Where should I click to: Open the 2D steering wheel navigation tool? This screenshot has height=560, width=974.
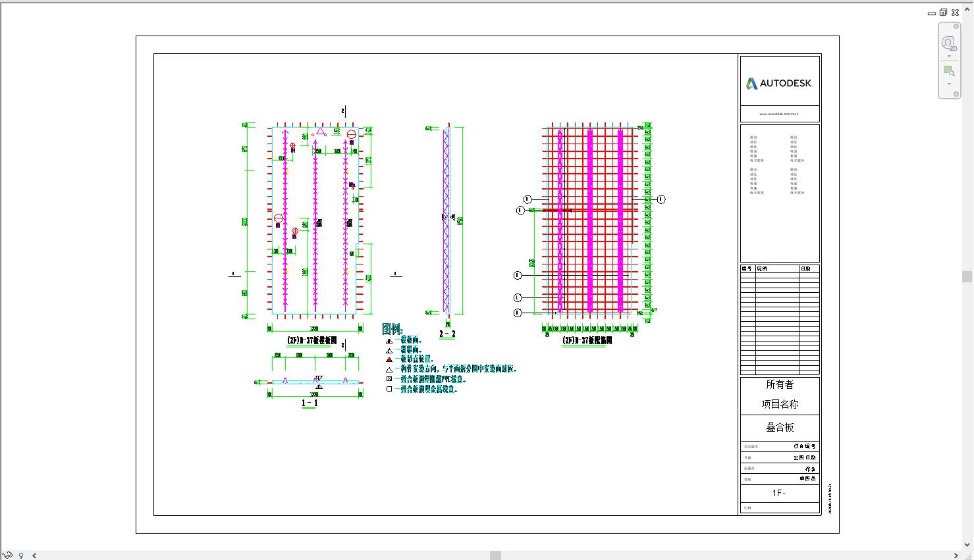click(948, 44)
